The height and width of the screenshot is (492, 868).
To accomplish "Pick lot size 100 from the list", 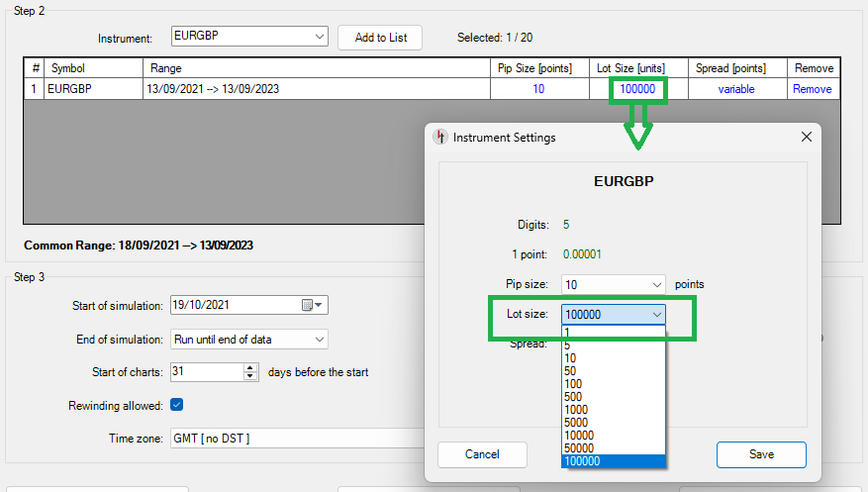I will click(574, 384).
